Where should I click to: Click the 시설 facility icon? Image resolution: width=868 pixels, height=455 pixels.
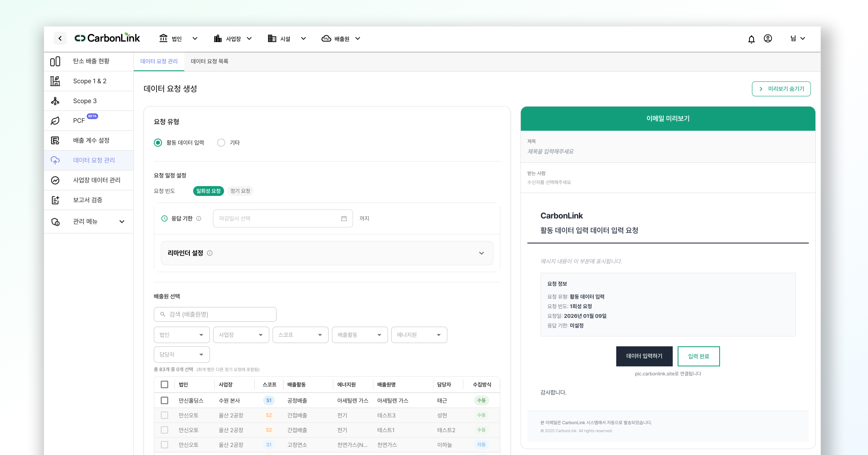(x=272, y=38)
